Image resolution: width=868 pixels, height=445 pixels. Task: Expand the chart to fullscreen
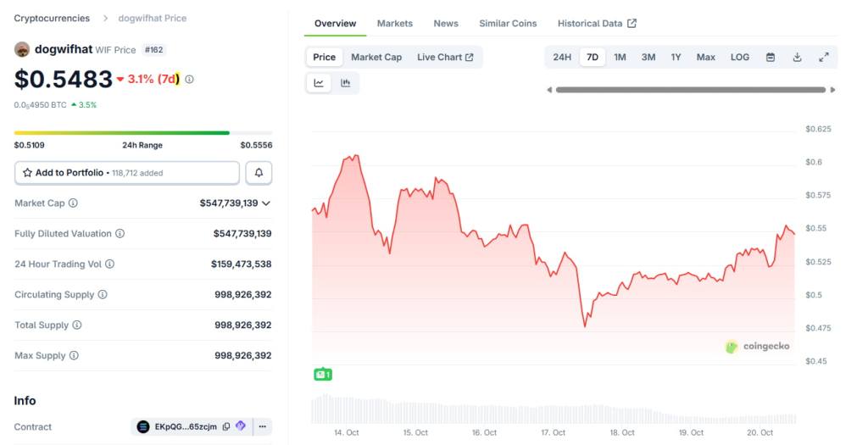pos(824,58)
